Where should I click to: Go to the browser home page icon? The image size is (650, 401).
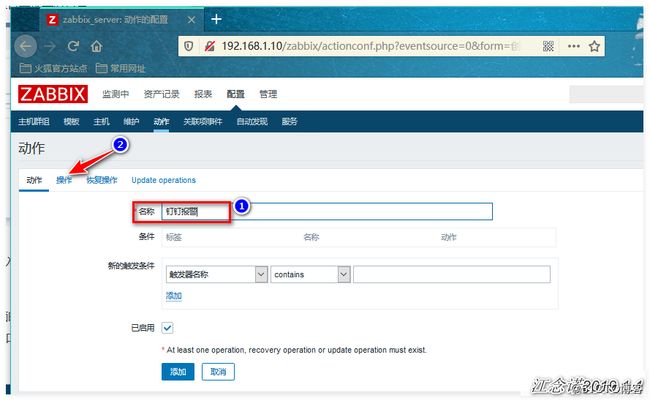click(96, 46)
